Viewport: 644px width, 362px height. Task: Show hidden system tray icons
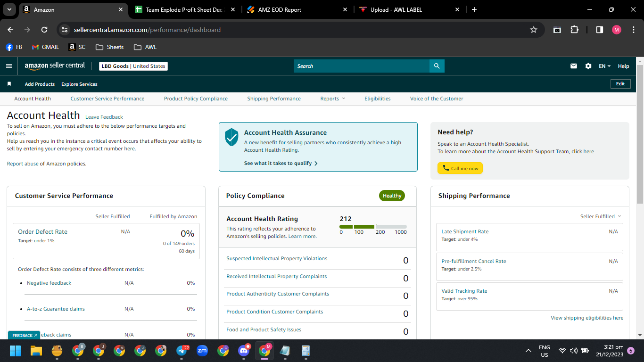(528, 351)
